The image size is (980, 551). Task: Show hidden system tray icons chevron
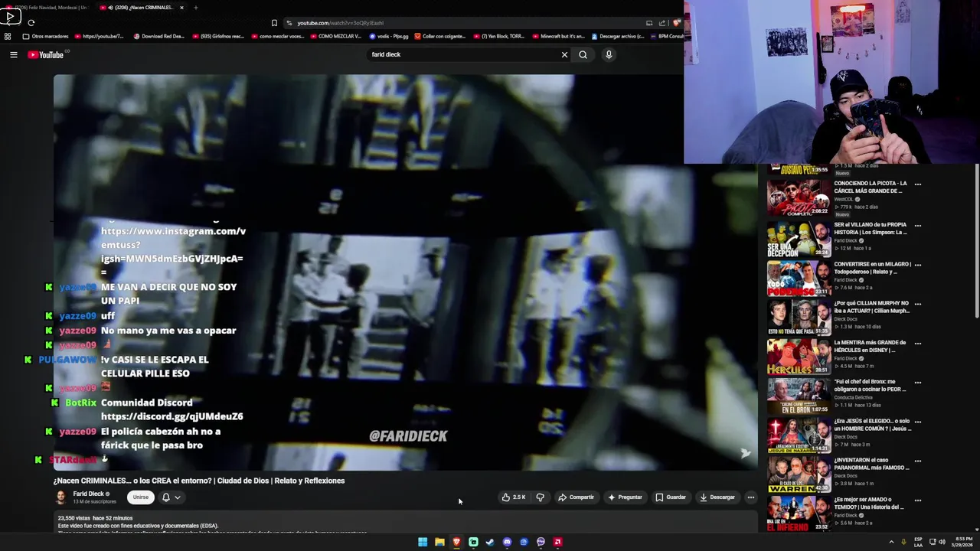[x=891, y=542]
